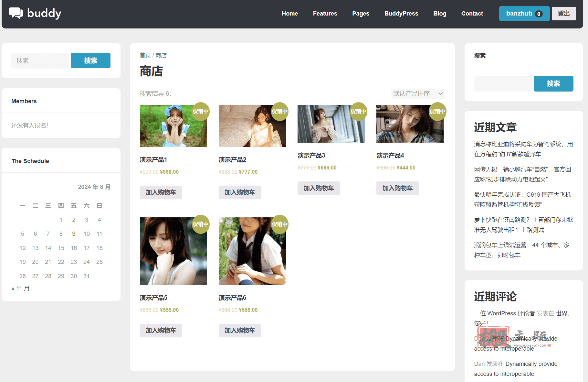The image size is (588, 382).
Task: Open the Contact menu item
Action: (472, 14)
